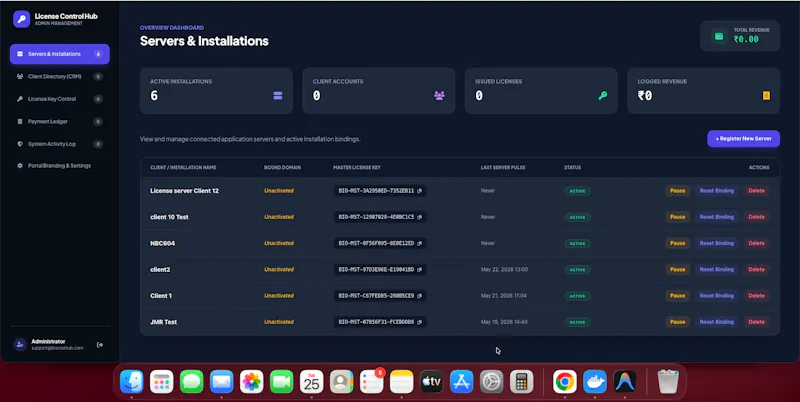Launch Google Chrome from the Dock

tap(565, 382)
